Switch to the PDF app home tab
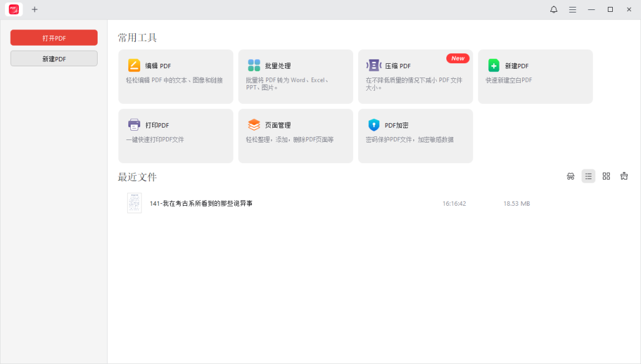The width and height of the screenshot is (641, 364). 13,9
